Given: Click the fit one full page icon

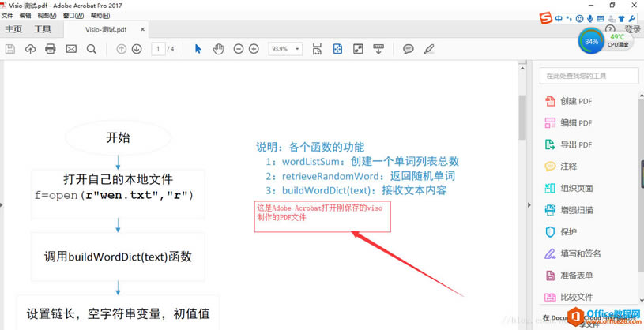Looking at the screenshot, I should (x=337, y=49).
